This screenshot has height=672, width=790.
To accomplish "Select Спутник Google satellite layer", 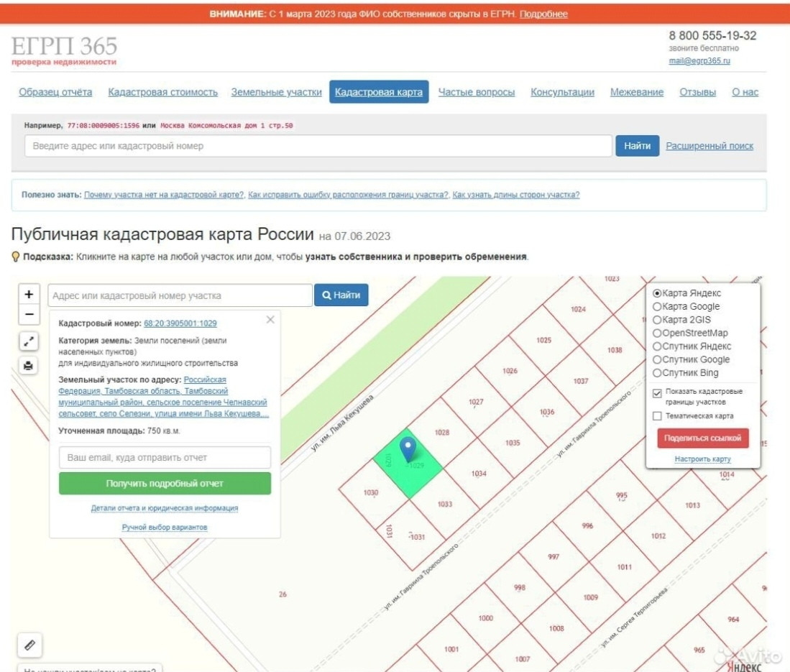I will tap(657, 359).
